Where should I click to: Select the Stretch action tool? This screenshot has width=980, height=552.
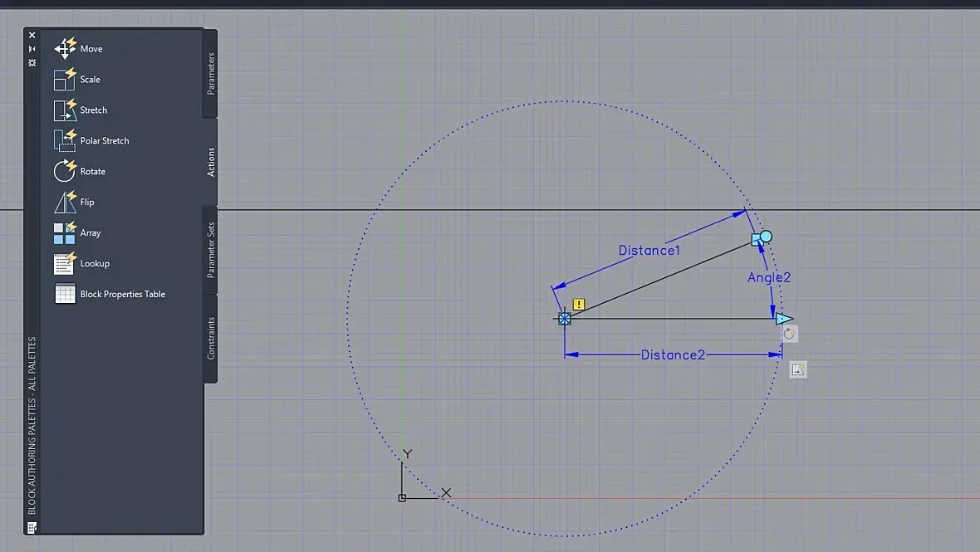80,110
